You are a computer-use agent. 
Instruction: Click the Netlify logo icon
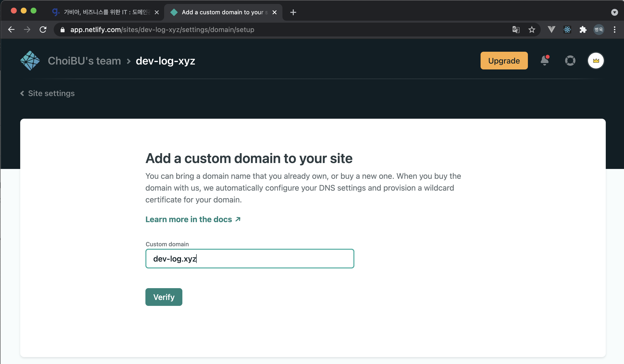pyautogui.click(x=30, y=61)
